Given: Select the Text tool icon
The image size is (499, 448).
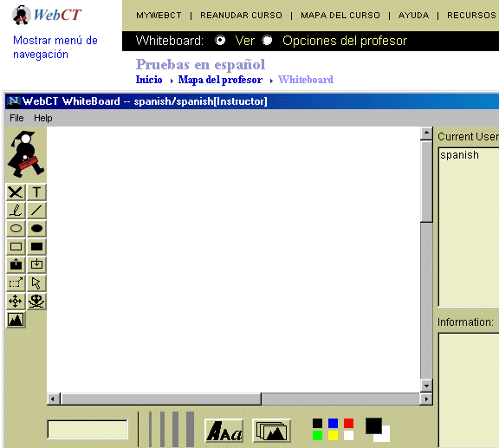Looking at the screenshot, I should (36, 192).
